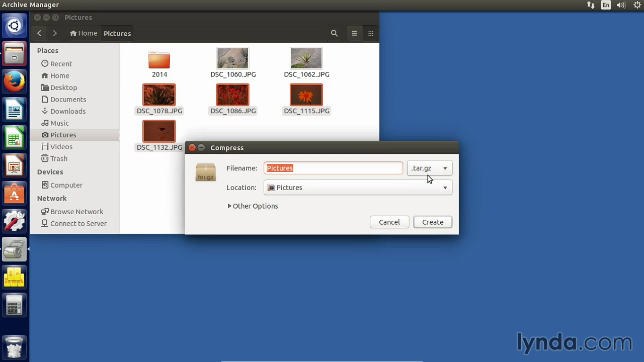Open system power menu gear

point(637,5)
